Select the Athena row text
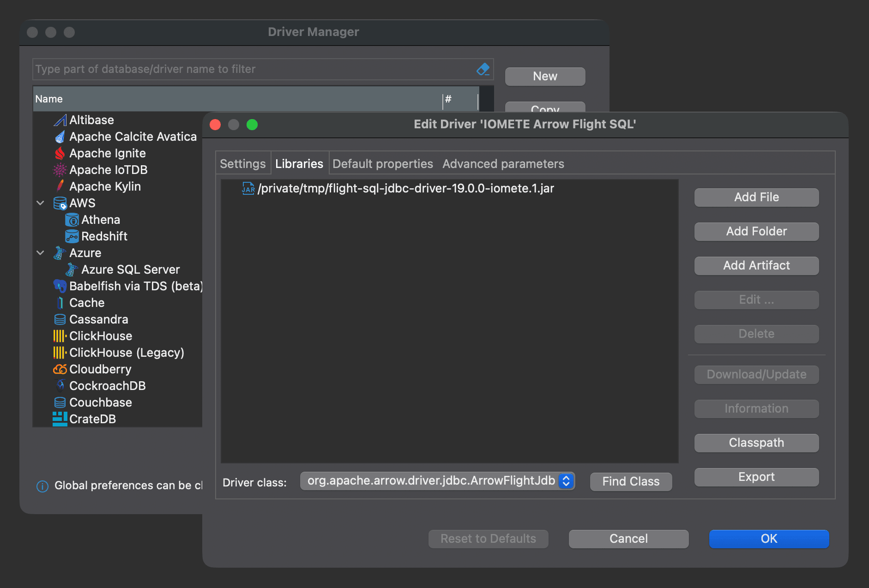This screenshot has height=588, width=869. pos(101,220)
